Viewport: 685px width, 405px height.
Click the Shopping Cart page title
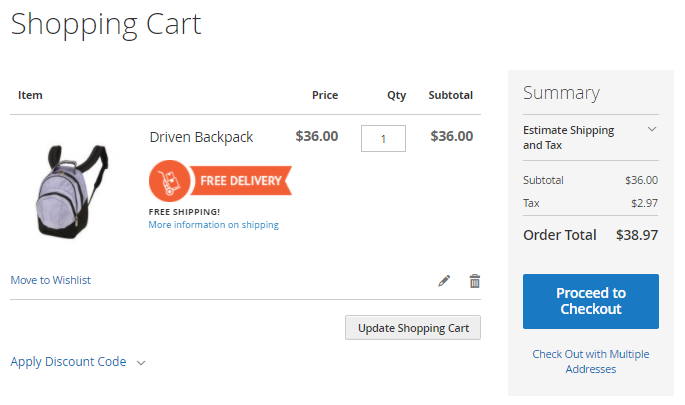click(x=106, y=23)
